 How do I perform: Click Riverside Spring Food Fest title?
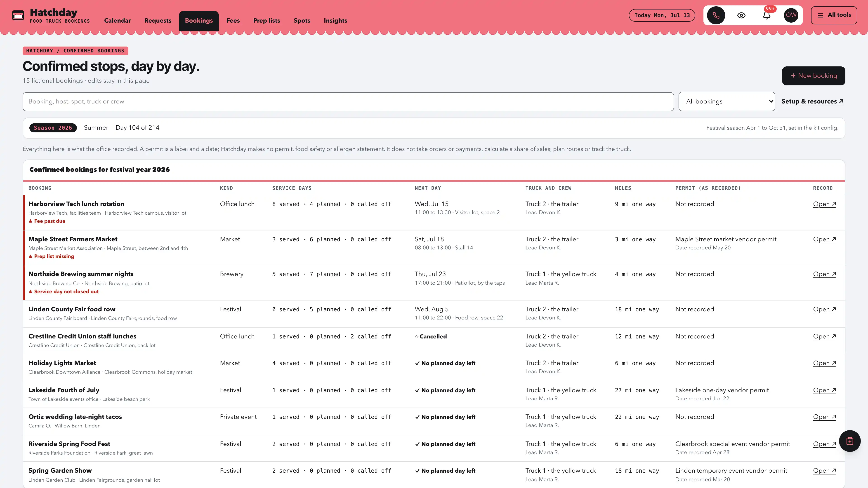(x=69, y=444)
